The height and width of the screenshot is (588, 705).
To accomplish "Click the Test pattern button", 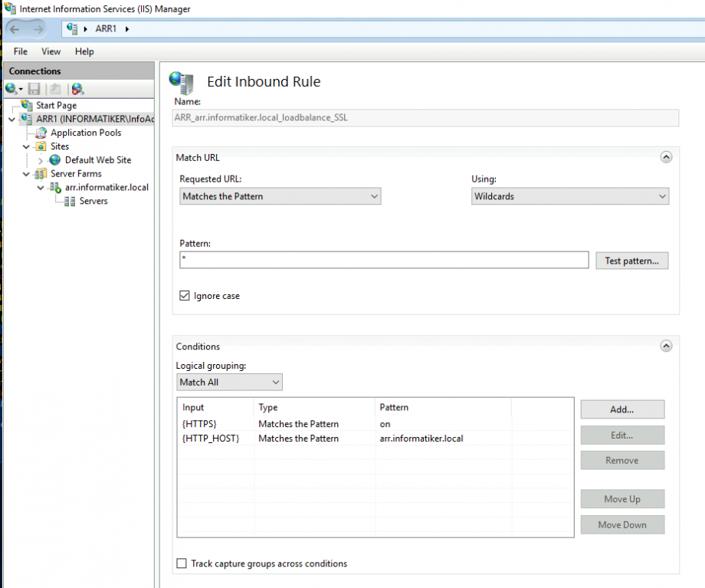I will pyautogui.click(x=631, y=261).
